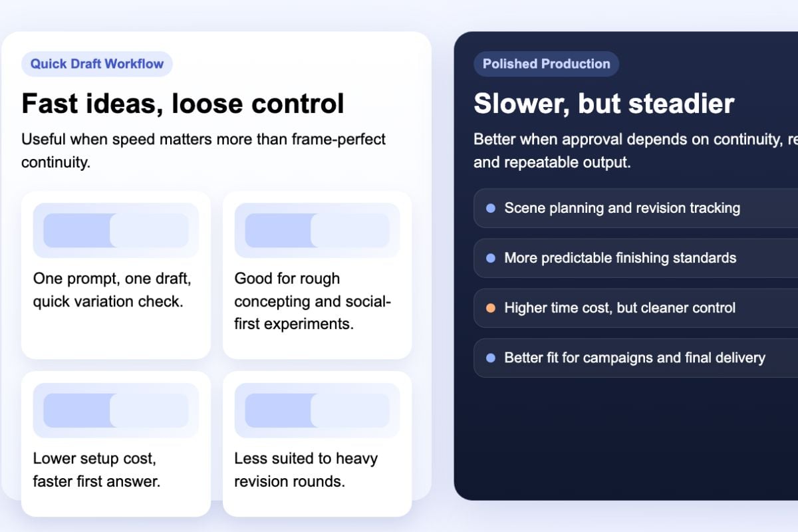Screen dimensions: 798x532
Task: Click the blue dot beside More predictable finishing
Action: click(x=491, y=258)
